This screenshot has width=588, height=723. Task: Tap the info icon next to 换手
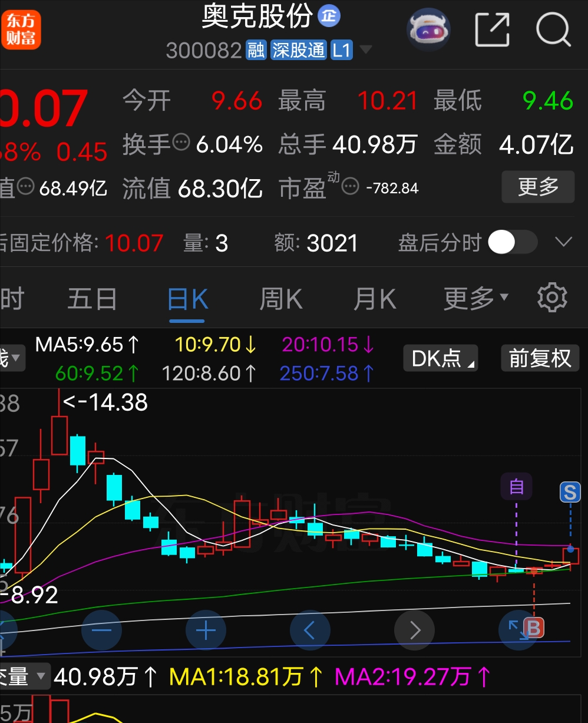(181, 142)
